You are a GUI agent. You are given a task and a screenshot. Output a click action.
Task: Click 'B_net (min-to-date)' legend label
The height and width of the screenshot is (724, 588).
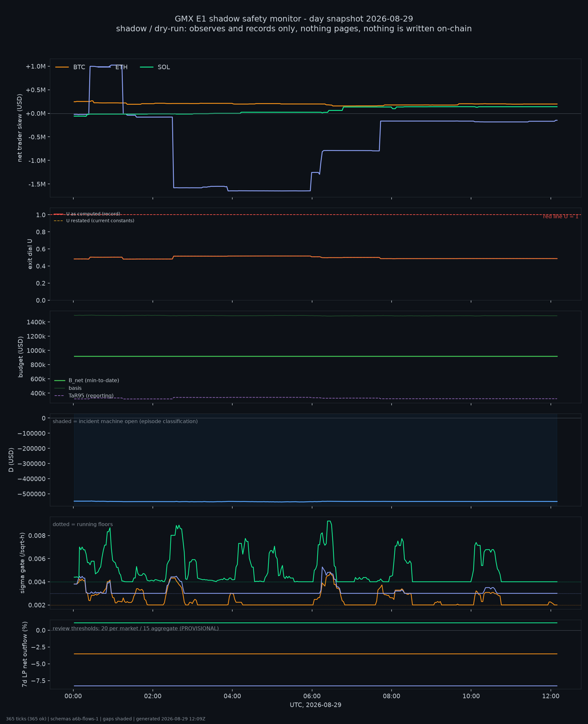[94, 380]
